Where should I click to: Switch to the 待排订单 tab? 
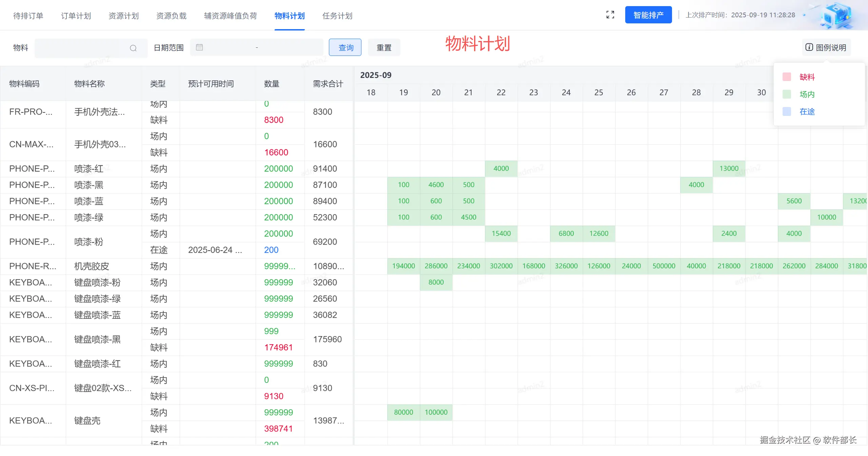[28, 16]
